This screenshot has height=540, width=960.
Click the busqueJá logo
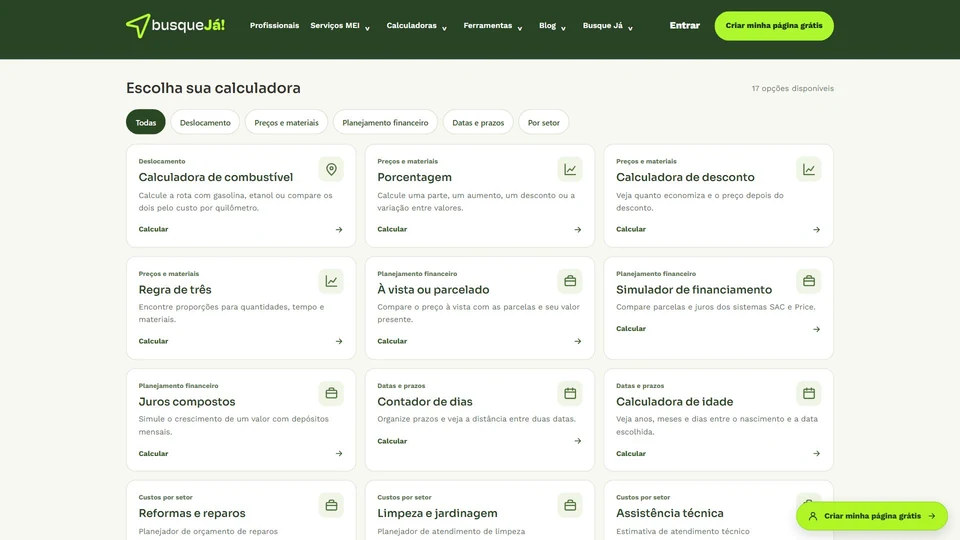[x=175, y=26]
